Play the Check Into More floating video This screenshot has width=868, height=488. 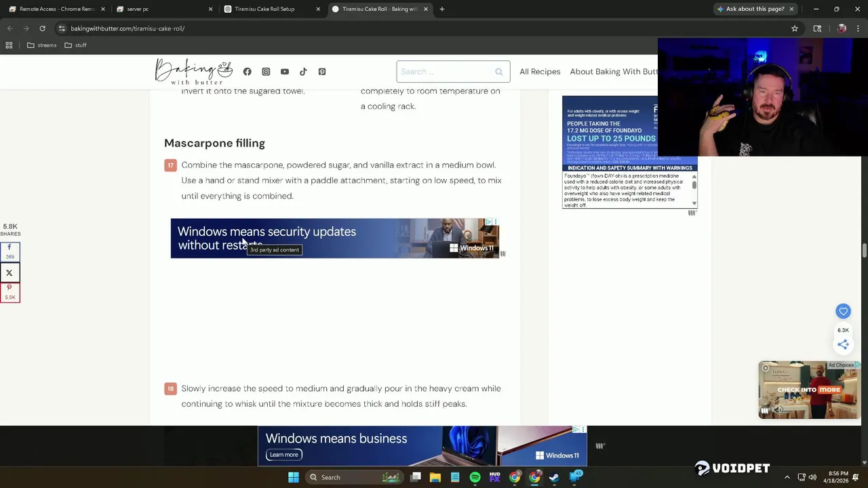click(x=808, y=390)
